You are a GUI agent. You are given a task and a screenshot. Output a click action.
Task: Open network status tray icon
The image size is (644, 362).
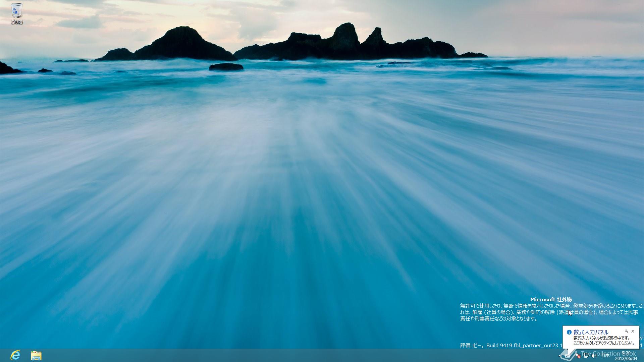pyautogui.click(x=586, y=356)
